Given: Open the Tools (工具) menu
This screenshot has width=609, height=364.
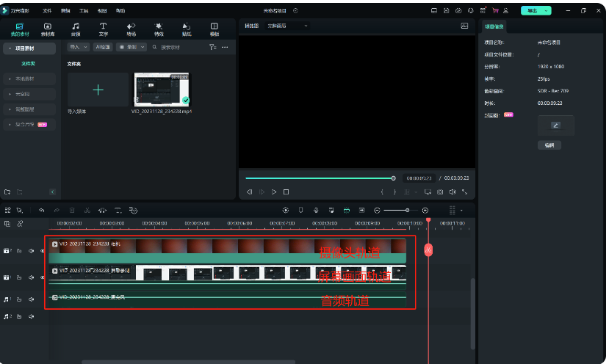Looking at the screenshot, I should tap(84, 11).
